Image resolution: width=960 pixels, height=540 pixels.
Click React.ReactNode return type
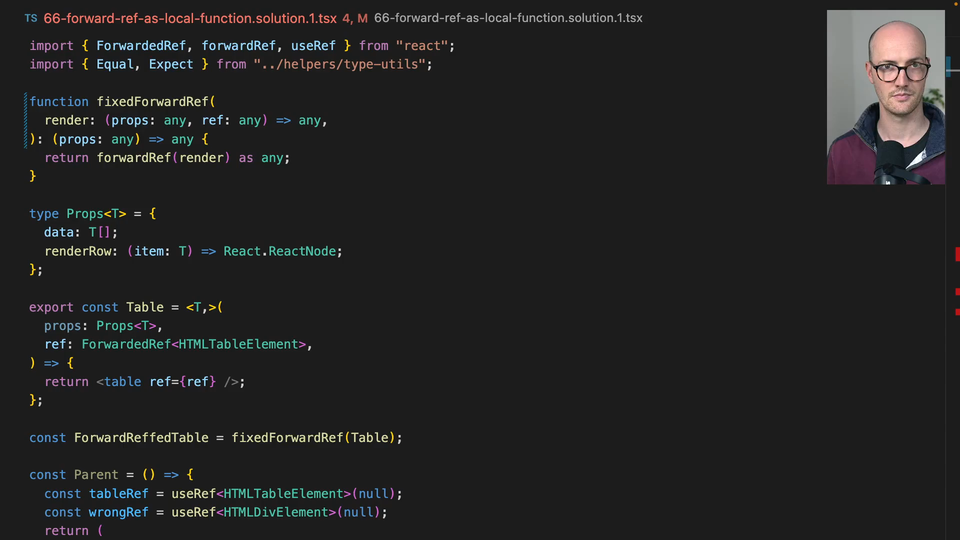point(282,251)
